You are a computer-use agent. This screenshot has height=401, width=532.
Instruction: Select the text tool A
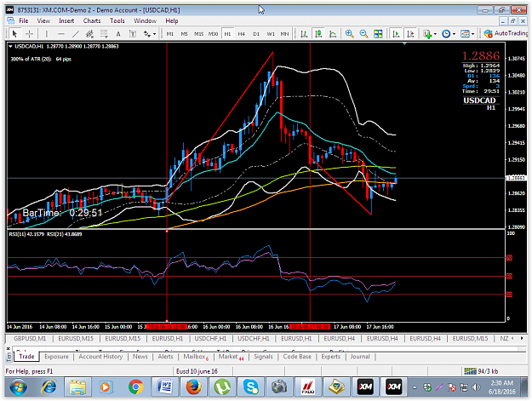tap(118, 33)
